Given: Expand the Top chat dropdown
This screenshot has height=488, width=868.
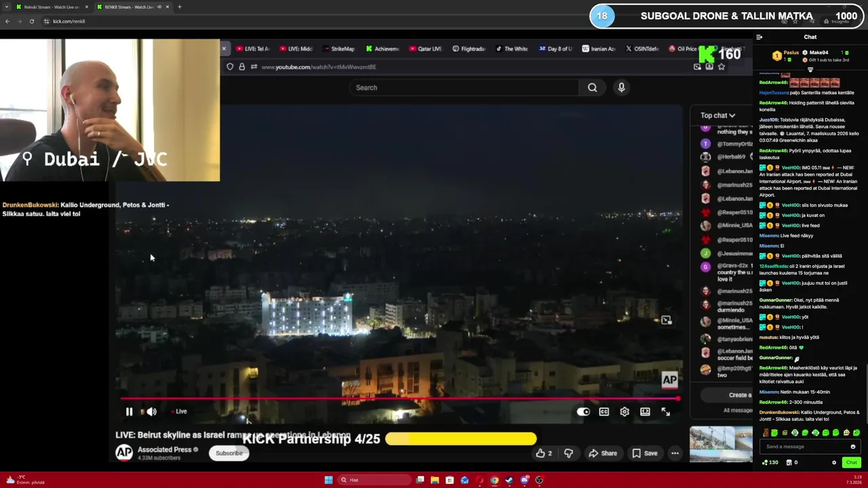Looking at the screenshot, I should [718, 115].
